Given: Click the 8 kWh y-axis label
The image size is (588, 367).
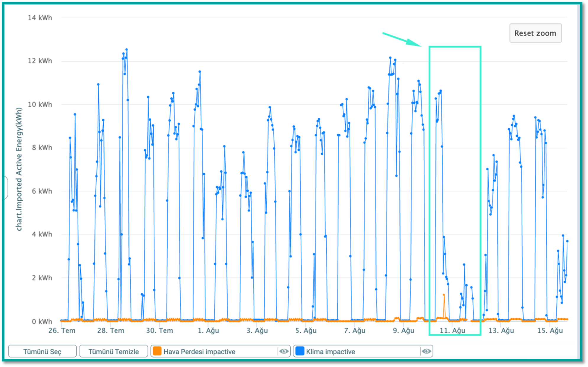Looking at the screenshot, I should [42, 148].
